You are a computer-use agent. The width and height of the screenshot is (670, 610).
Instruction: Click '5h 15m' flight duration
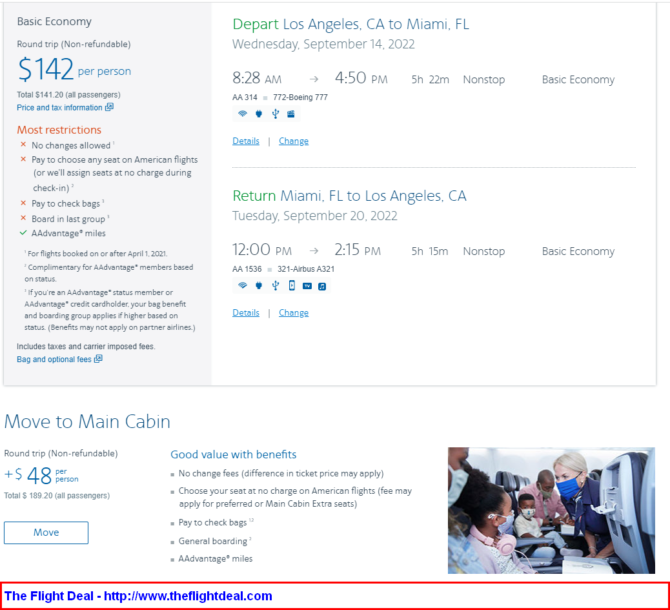coord(430,251)
